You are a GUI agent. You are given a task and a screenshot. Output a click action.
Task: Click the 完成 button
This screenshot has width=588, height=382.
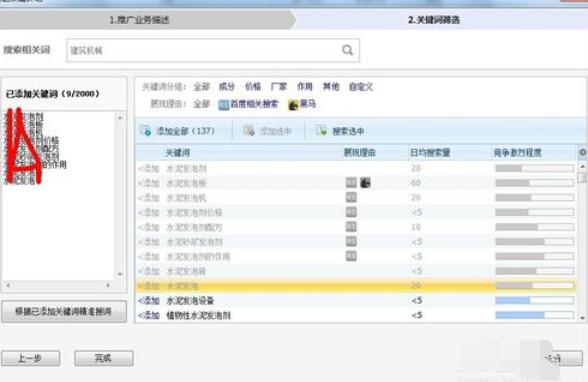coord(104,358)
